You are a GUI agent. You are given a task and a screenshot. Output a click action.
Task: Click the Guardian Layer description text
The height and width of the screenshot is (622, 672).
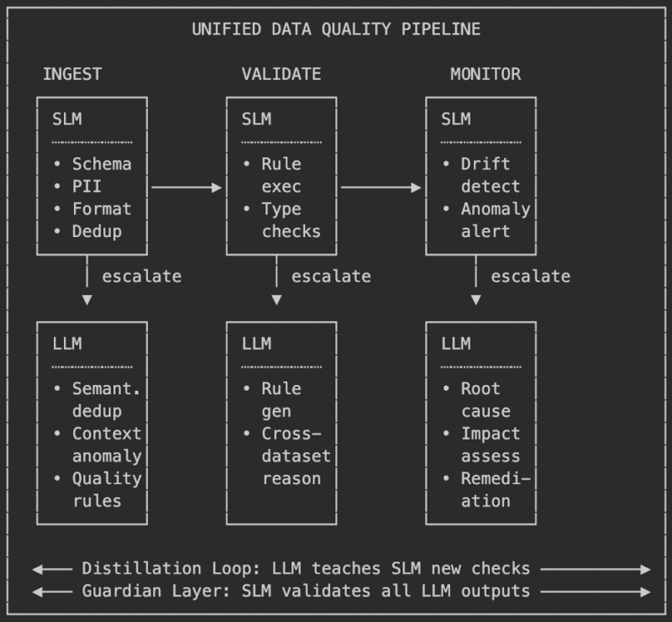(x=306, y=591)
